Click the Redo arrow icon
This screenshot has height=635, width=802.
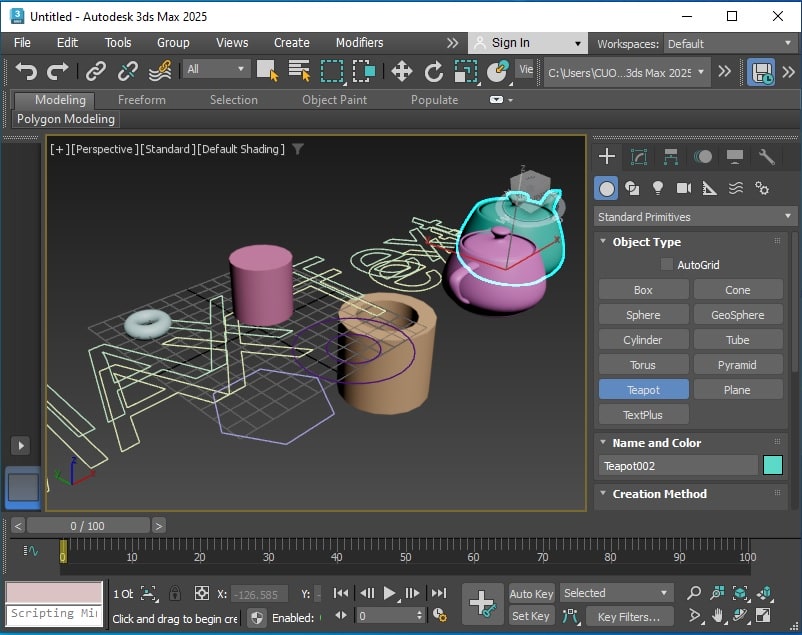coord(57,71)
